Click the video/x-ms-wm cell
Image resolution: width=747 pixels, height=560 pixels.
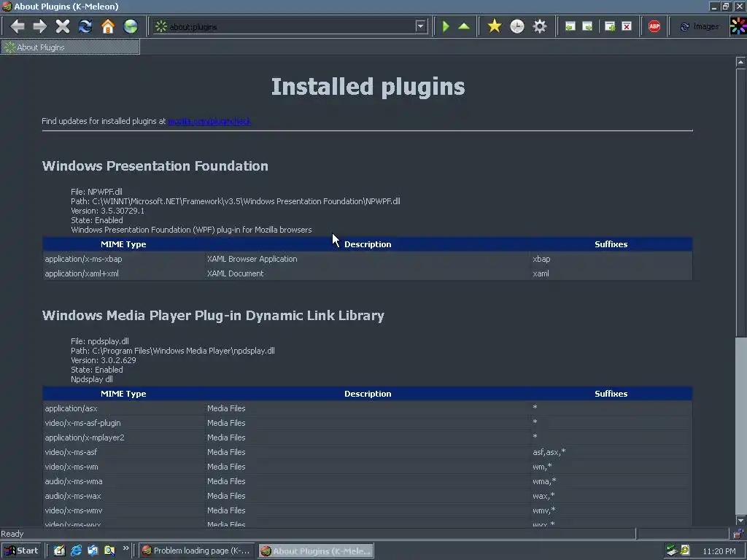coord(124,467)
